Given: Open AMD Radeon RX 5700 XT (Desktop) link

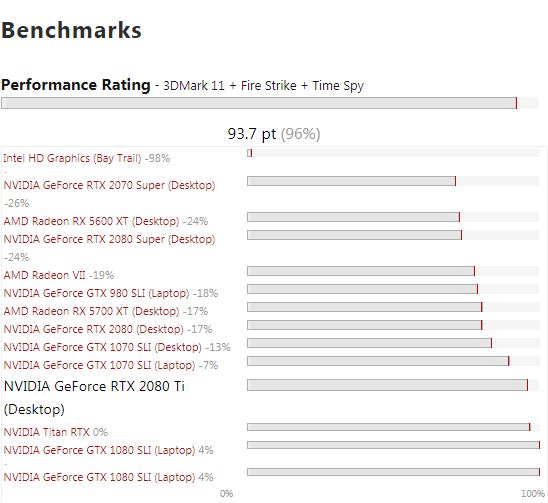Looking at the screenshot, I should [x=91, y=311].
